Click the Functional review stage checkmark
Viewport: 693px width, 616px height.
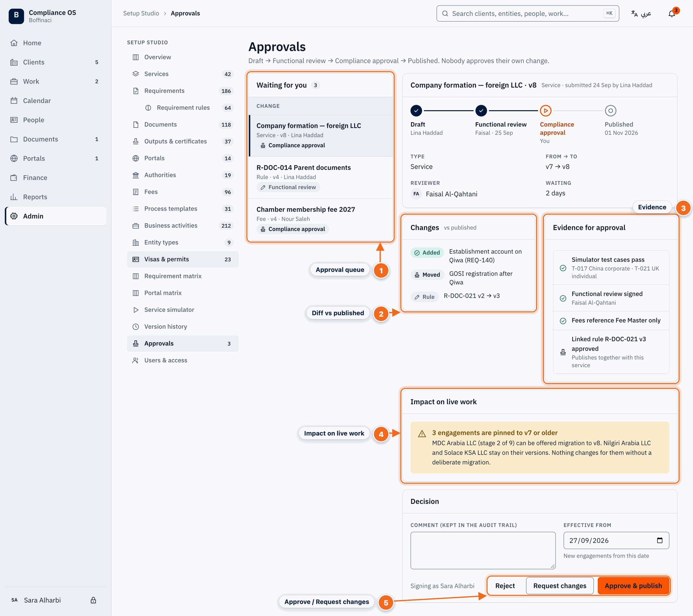click(481, 111)
